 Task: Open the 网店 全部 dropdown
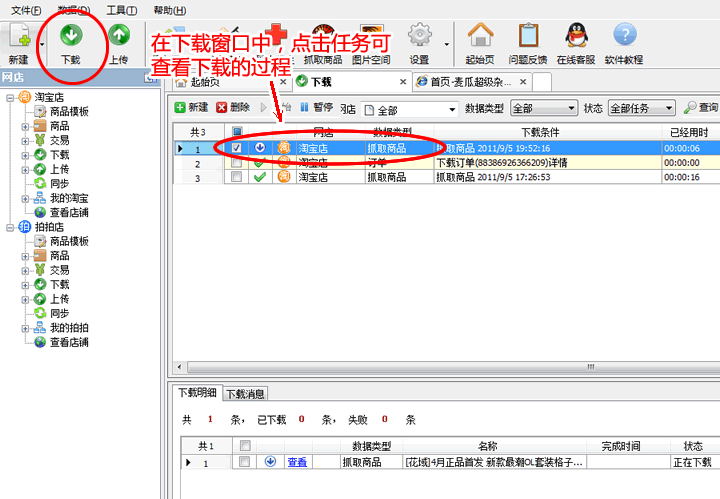pos(410,110)
